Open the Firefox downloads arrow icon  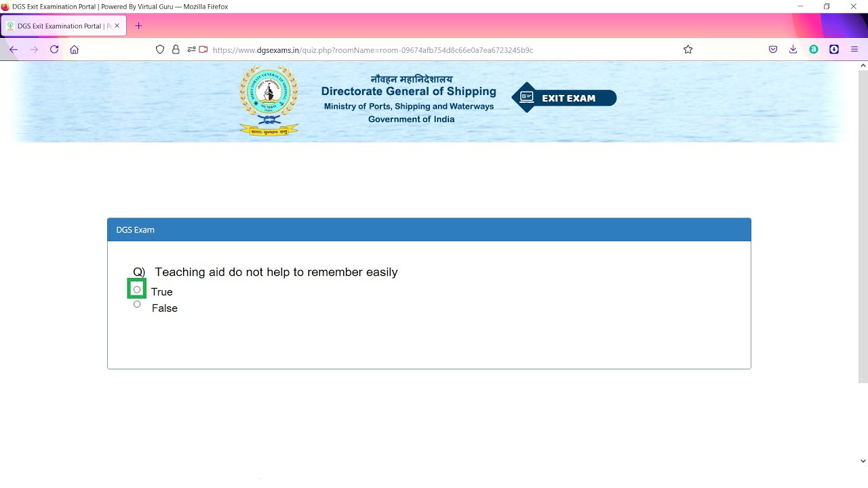[x=793, y=49]
